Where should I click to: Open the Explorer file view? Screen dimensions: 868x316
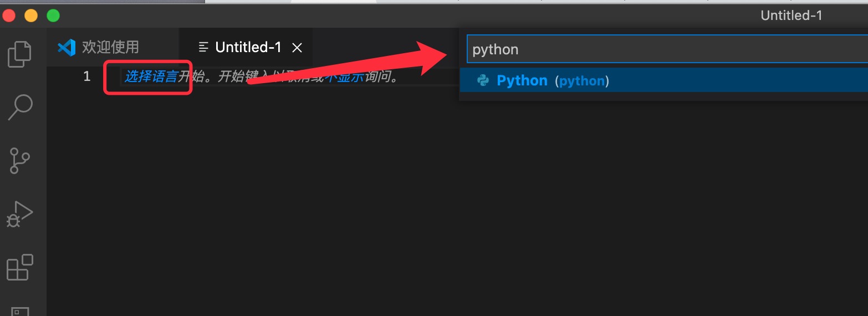[x=20, y=54]
